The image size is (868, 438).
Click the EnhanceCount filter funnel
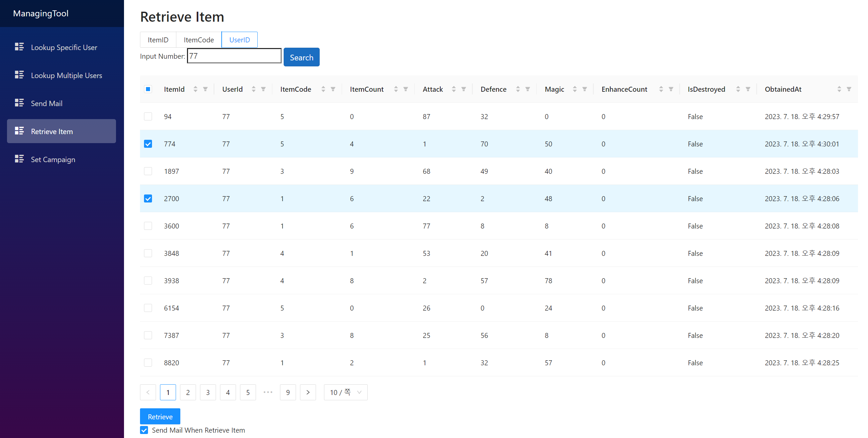(x=671, y=89)
